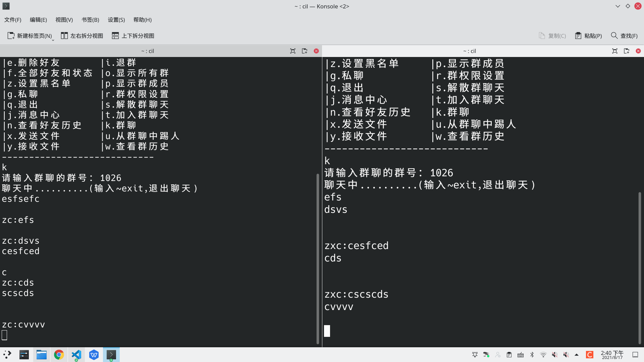The image size is (644, 362).
Task: Select the Konsole task in the taskbar
Action: click(x=111, y=355)
